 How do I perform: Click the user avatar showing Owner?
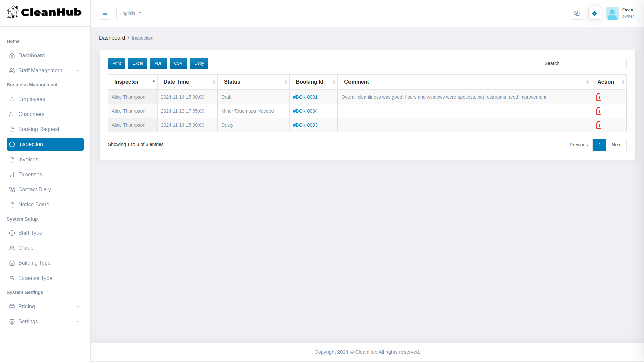coord(613,13)
